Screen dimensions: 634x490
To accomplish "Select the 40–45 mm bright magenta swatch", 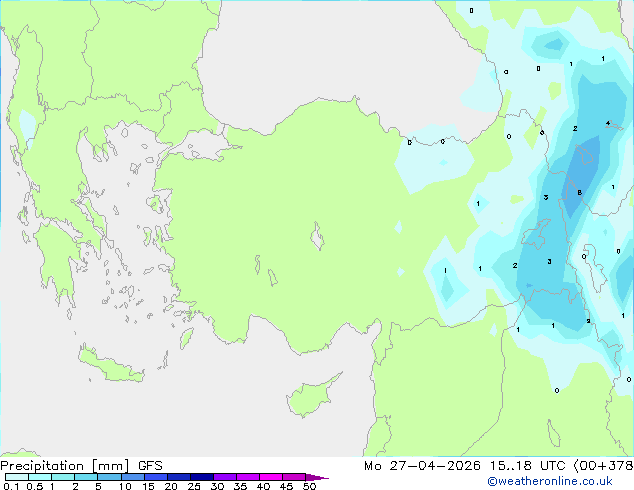I will click(x=271, y=477).
